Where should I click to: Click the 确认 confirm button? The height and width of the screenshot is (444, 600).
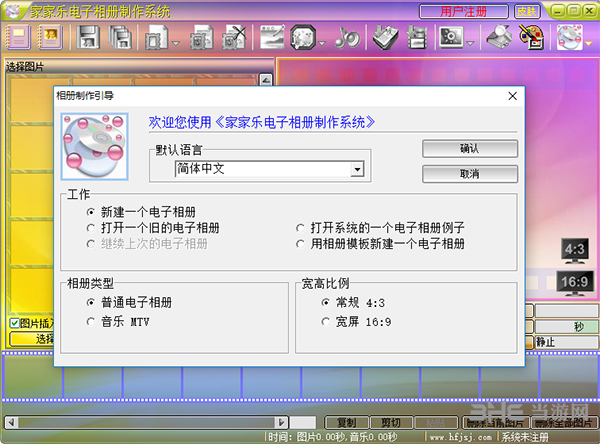click(470, 149)
